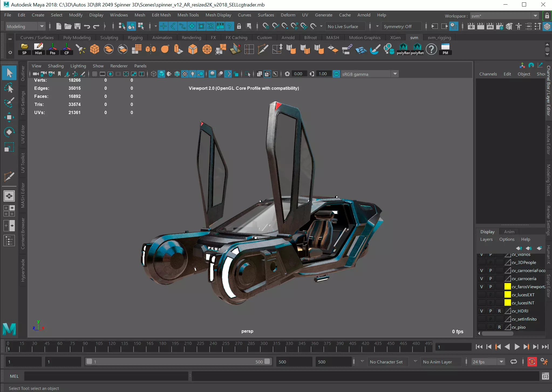This screenshot has width=552, height=392.
Task: Open a scene via folder icon
Action: 68,26
